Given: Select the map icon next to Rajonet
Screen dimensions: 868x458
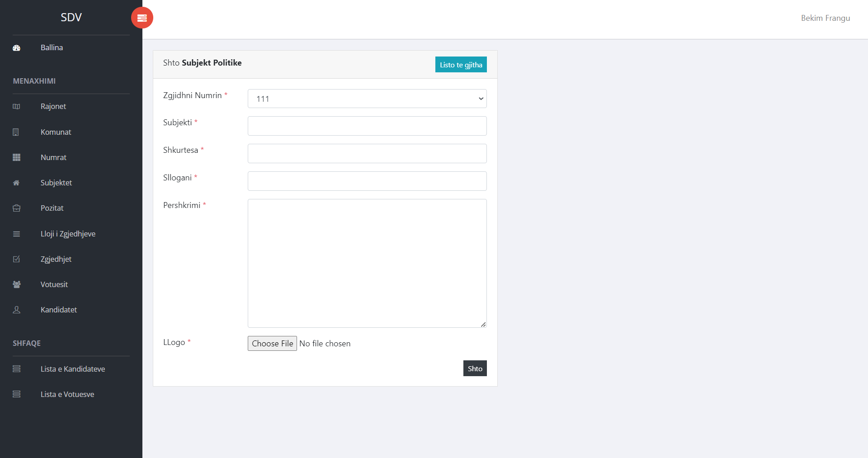Looking at the screenshot, I should [16, 106].
